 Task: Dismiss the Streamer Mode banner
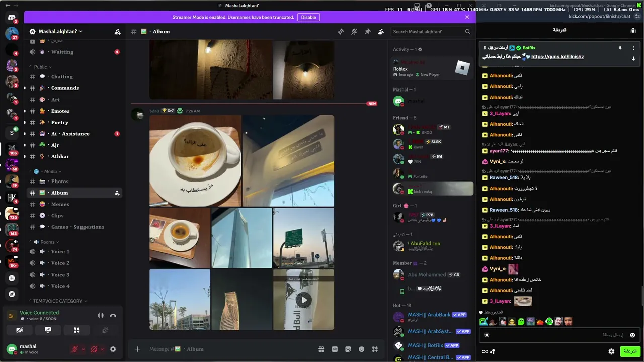(x=467, y=17)
